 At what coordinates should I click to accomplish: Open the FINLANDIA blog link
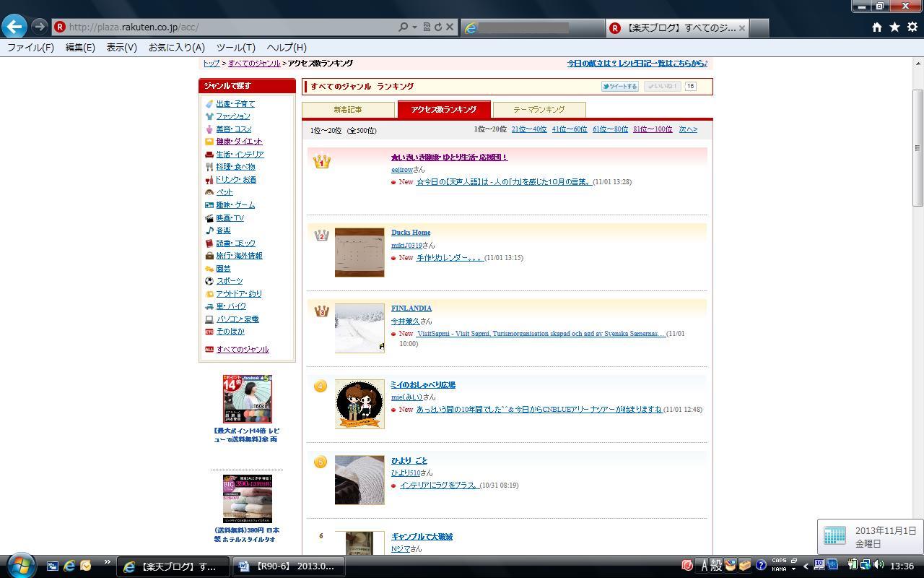[x=411, y=309]
